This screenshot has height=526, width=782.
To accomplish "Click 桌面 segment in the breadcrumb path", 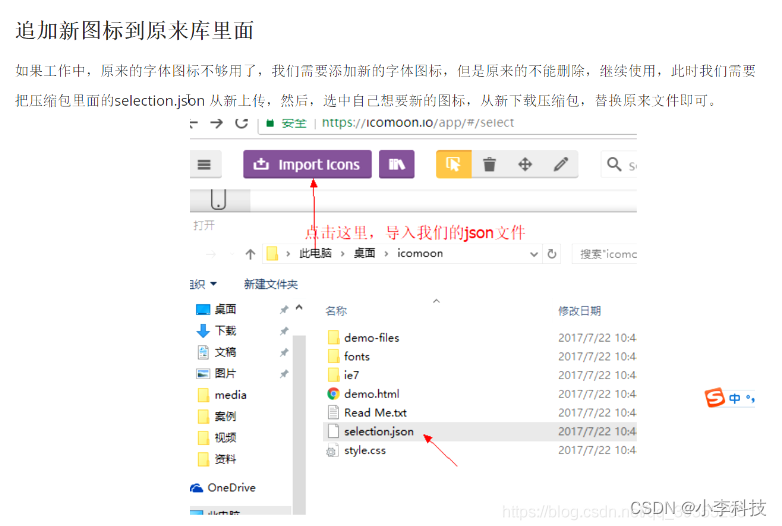I will tap(363, 254).
